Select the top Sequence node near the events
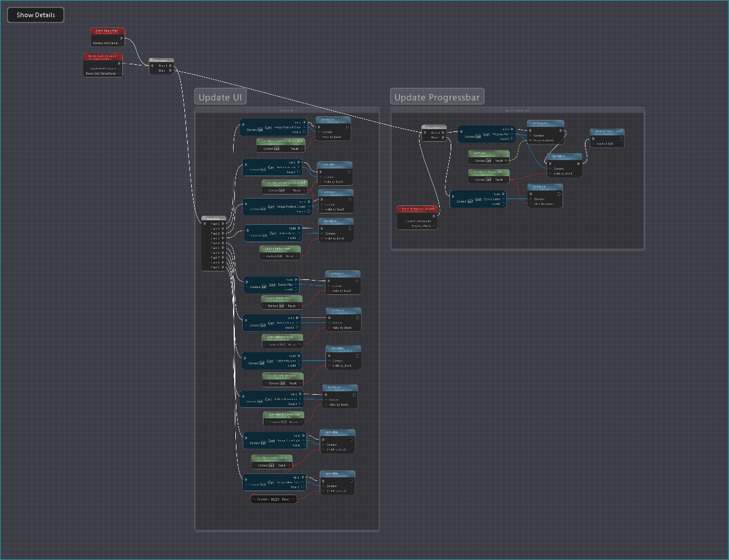This screenshot has height=560, width=729. pos(161,66)
